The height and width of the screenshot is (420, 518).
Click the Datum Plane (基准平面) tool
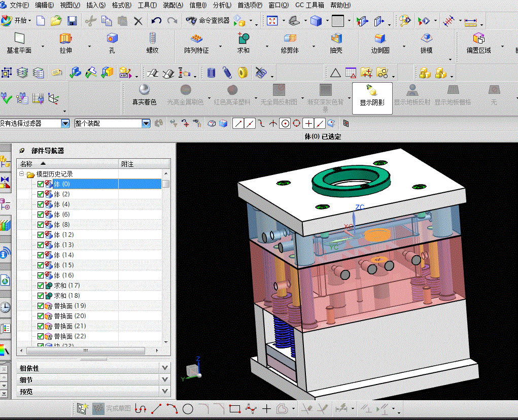pyautogui.click(x=19, y=43)
